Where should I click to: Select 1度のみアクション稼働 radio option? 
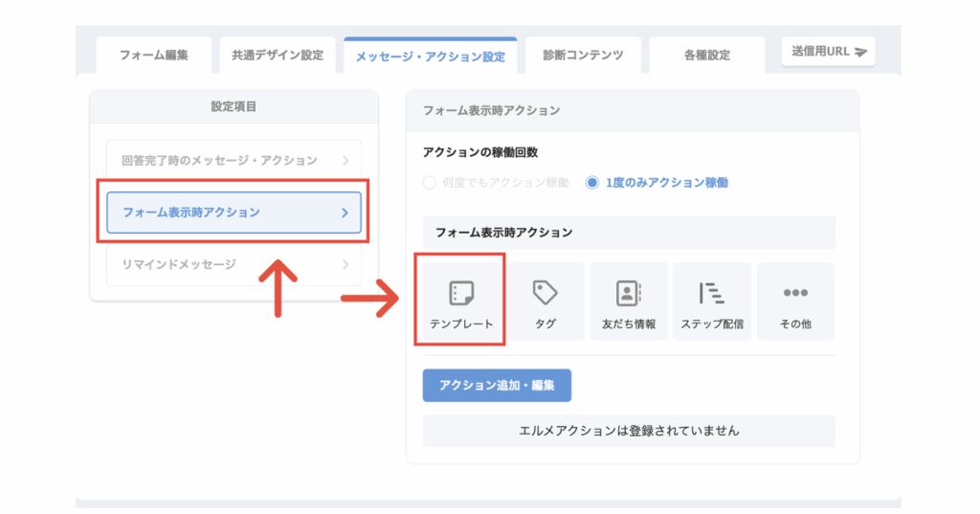click(591, 183)
